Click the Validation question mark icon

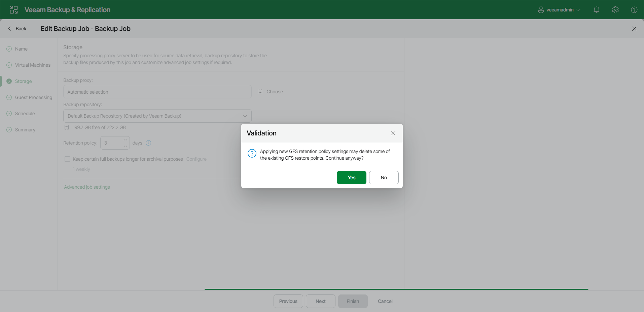pyautogui.click(x=252, y=153)
